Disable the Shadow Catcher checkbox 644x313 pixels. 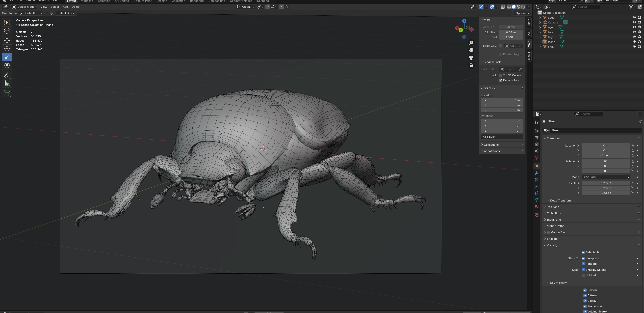[583, 270]
